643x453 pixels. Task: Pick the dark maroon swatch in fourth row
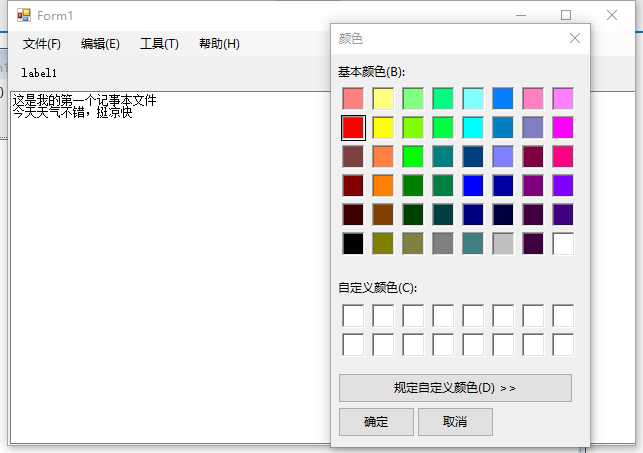[353, 186]
